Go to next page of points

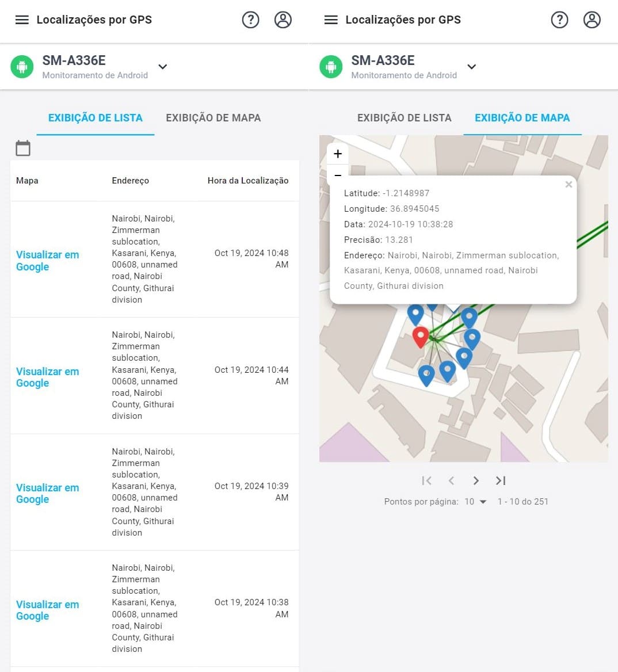476,481
